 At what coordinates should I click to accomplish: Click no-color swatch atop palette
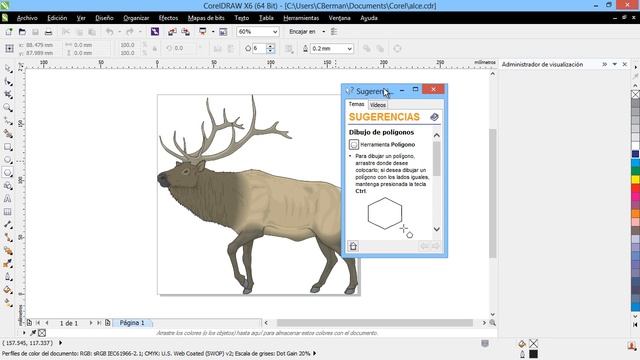point(636,94)
